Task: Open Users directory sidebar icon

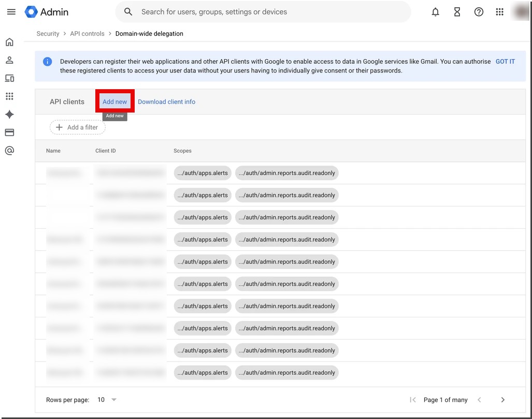Action: pos(9,60)
